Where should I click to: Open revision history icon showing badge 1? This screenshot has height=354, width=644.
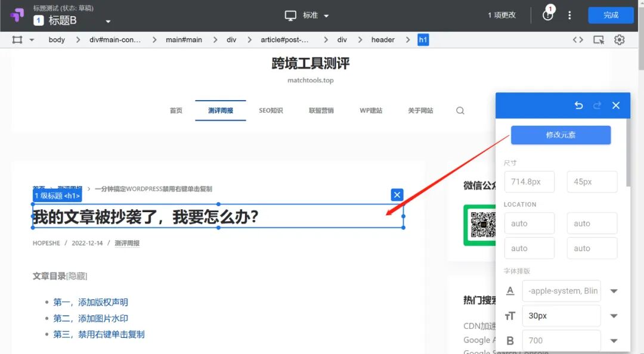(547, 15)
